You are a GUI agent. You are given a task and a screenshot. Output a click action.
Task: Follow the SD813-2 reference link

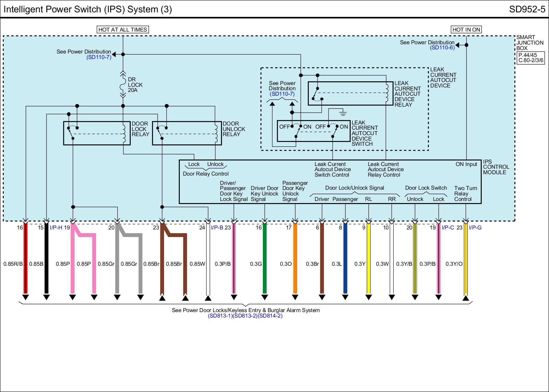coord(245,316)
